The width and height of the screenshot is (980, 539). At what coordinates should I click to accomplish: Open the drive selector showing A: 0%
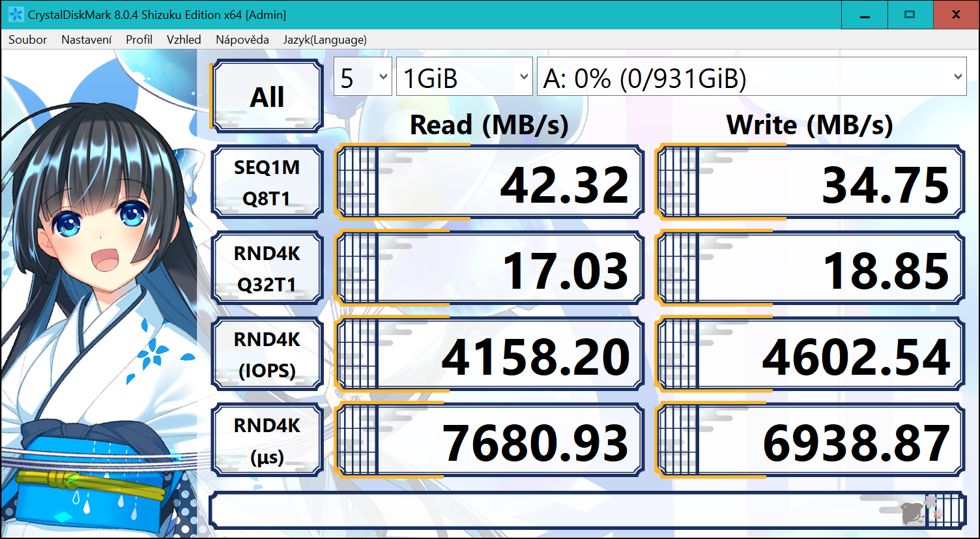click(x=751, y=78)
